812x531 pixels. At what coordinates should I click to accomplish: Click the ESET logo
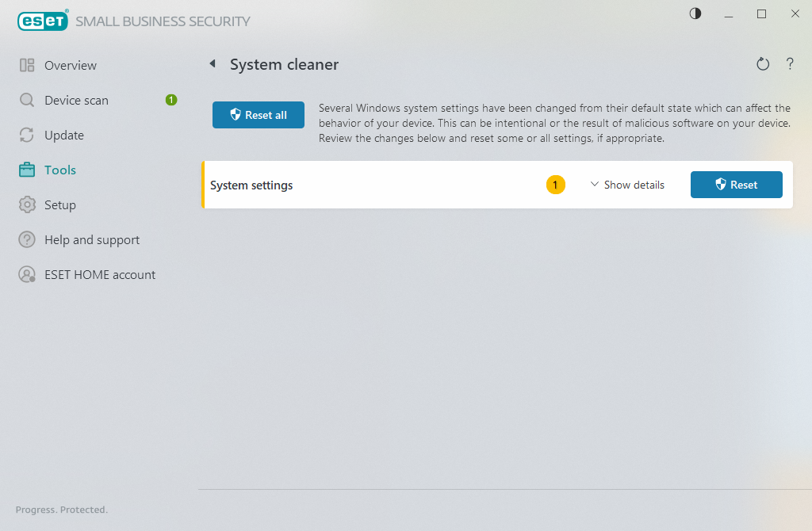coord(43,21)
